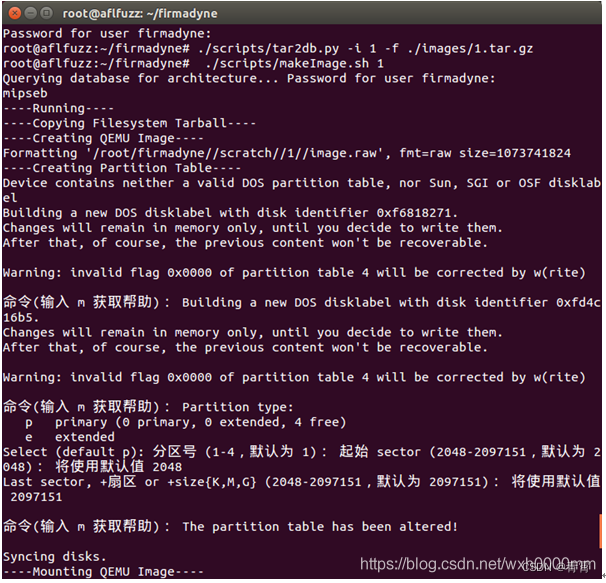Maximize the terminal window

(46, 14)
